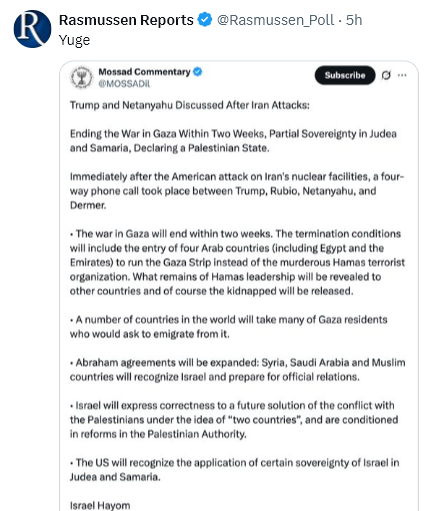Click the Mossad Commentary menorah avatar

pyautogui.click(x=81, y=78)
